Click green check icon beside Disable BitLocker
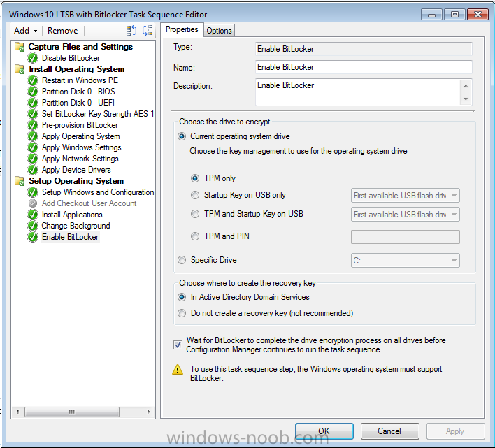The image size is (495, 448). click(x=33, y=58)
